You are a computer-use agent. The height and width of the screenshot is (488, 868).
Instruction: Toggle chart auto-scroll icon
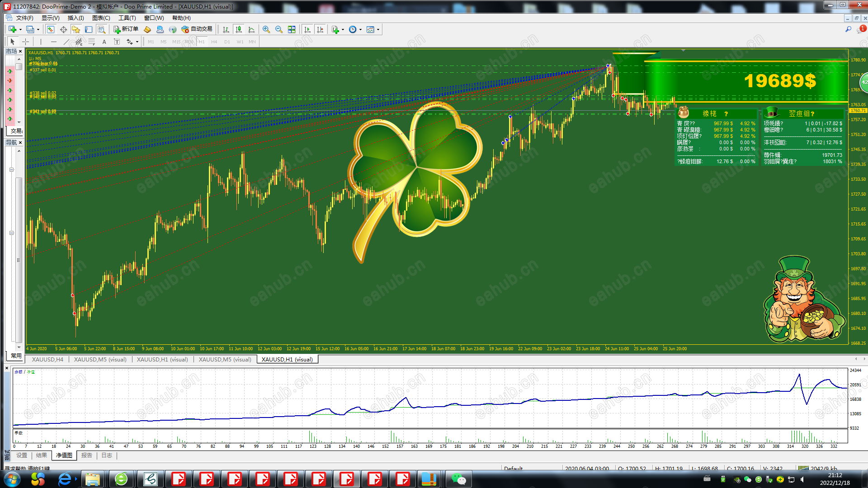(x=307, y=29)
